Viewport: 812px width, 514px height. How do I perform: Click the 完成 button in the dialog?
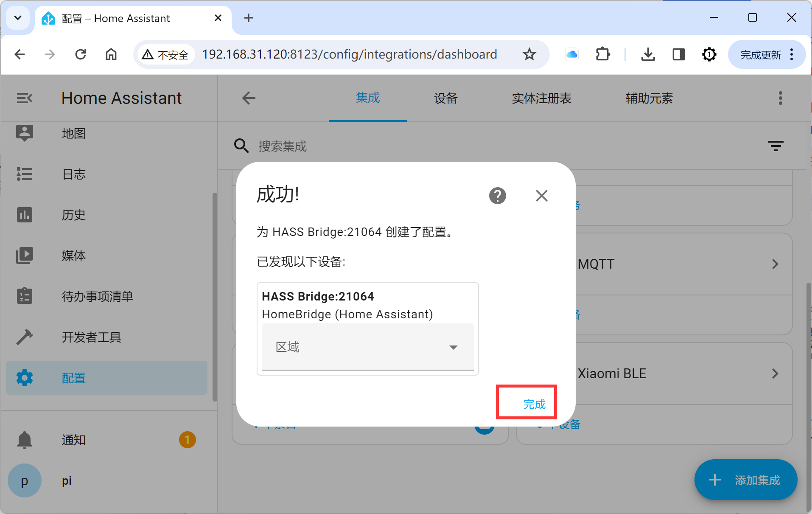535,404
